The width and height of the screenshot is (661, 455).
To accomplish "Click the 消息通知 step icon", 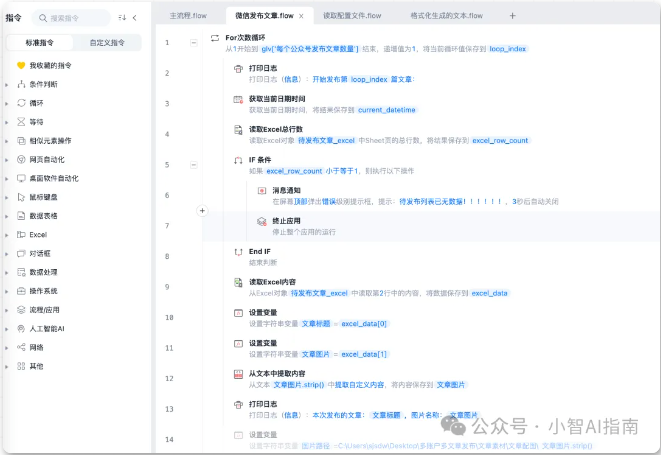I will point(261,190).
